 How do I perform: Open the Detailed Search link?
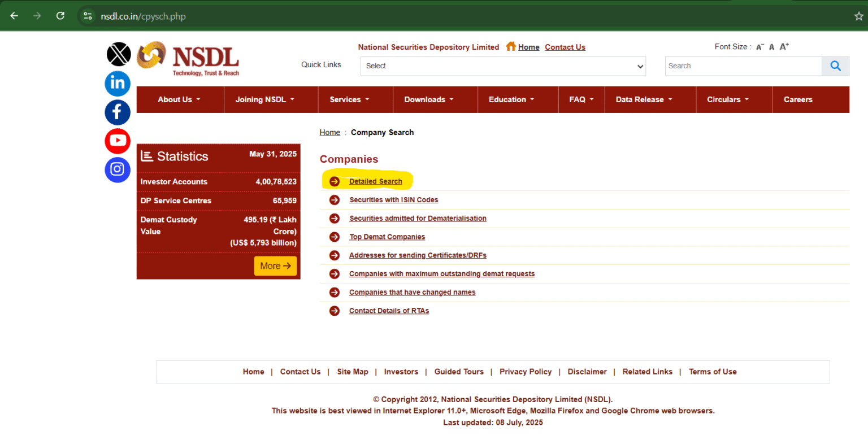[375, 181]
